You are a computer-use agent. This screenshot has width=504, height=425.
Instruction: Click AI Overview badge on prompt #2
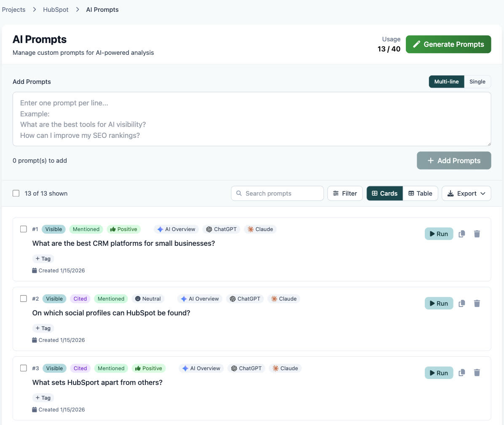click(x=200, y=299)
